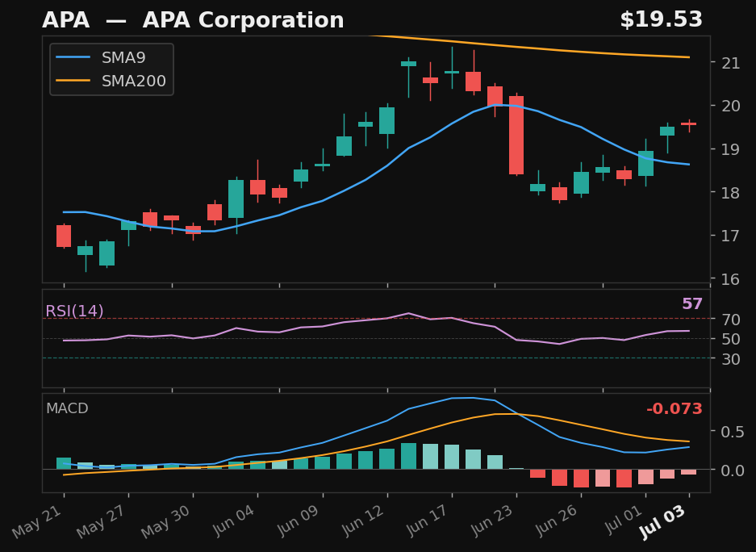Screen dimensions: 756x552
Task: Click the RSI value 57
Action: pyautogui.click(x=692, y=303)
